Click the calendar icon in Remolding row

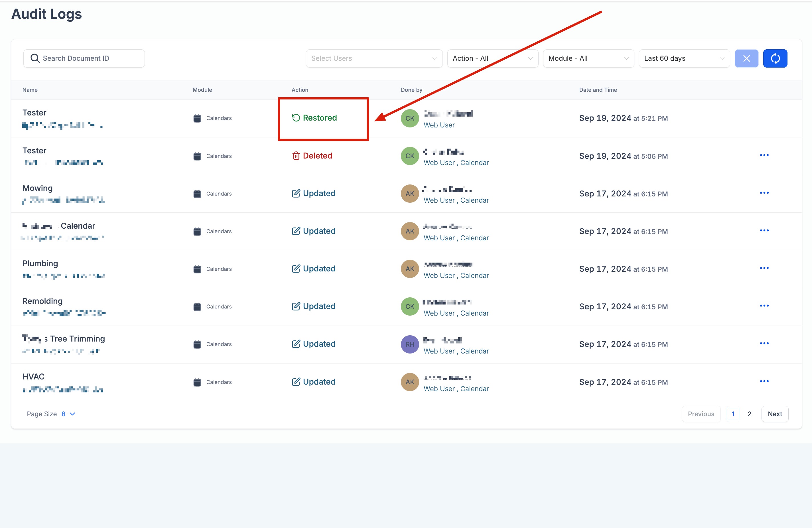[x=197, y=307]
